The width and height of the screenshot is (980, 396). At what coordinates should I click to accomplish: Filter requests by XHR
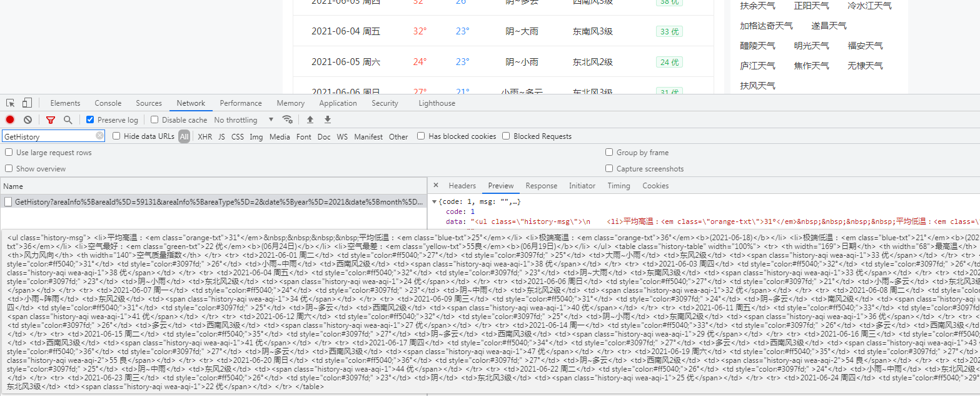click(x=205, y=136)
